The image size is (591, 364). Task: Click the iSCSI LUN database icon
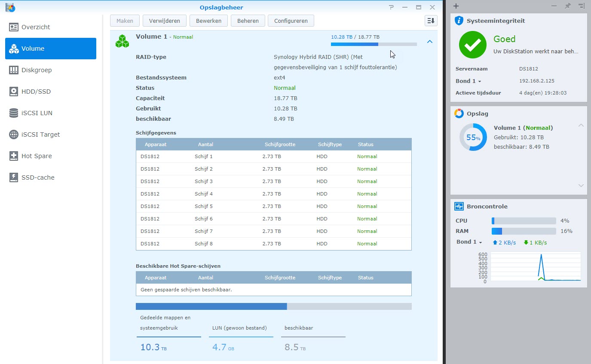(x=14, y=113)
